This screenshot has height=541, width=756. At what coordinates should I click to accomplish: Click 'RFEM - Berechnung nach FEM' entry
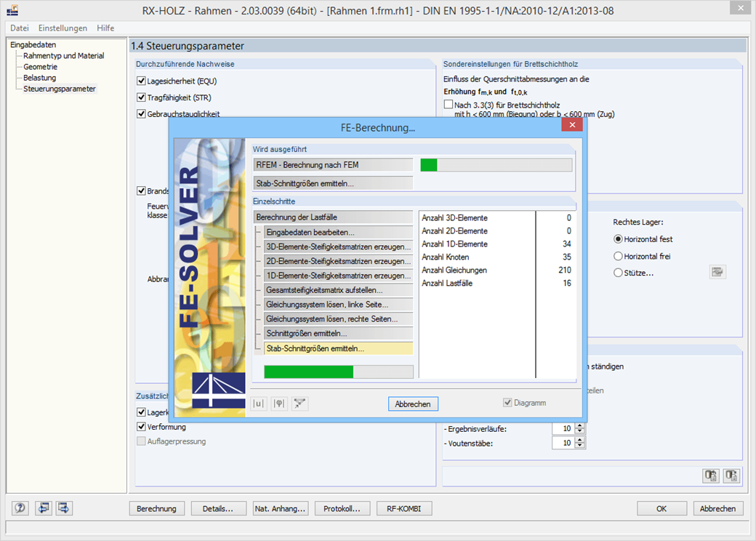pos(333,165)
